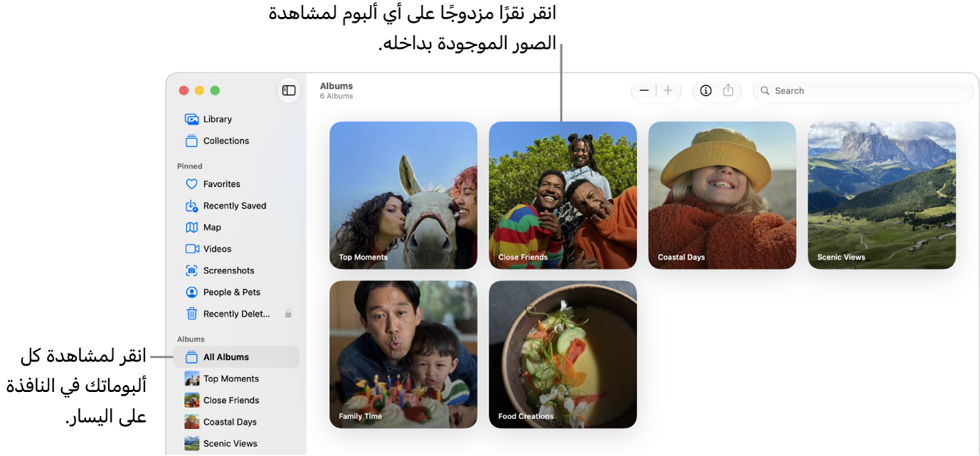The width and height of the screenshot is (980, 456).
Task: Focus the Search text field
Action: pyautogui.click(x=863, y=91)
